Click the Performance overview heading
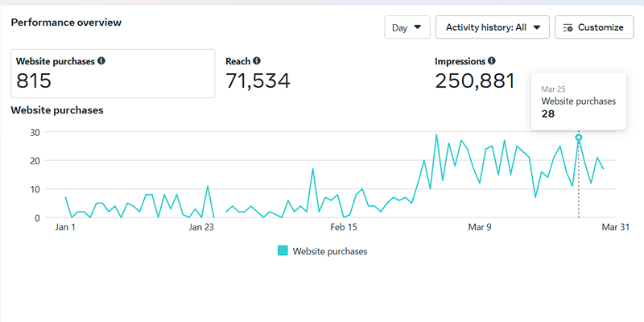Viewport: 644px width, 322px height. click(x=66, y=23)
